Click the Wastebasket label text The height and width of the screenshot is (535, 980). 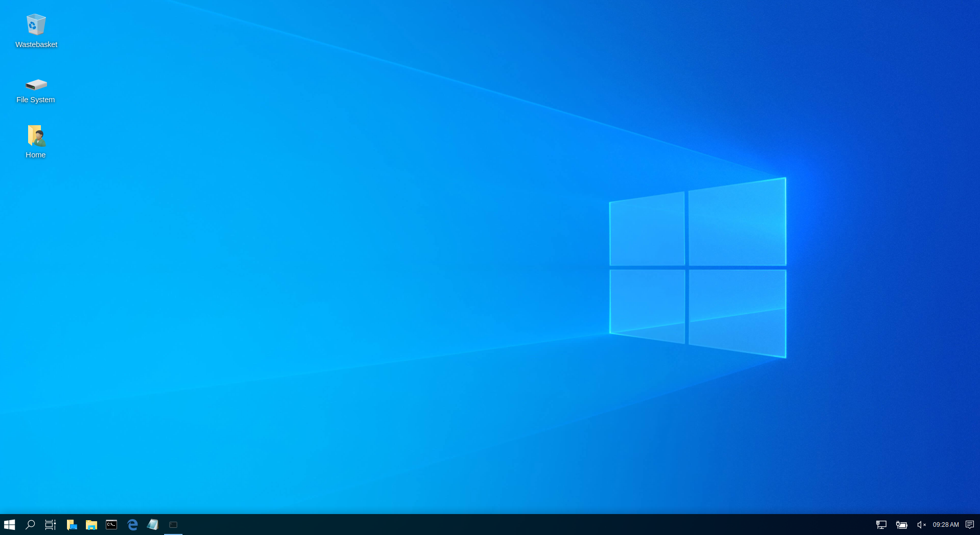click(36, 44)
